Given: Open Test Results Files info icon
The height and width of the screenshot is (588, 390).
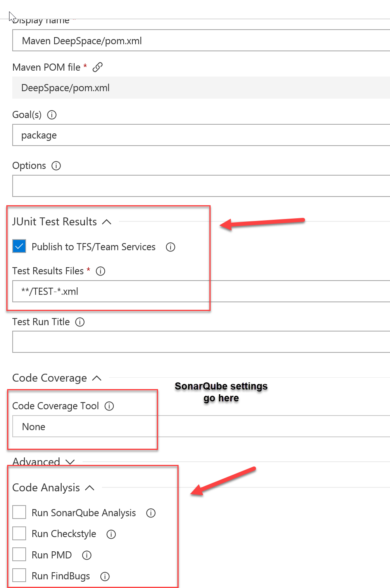Looking at the screenshot, I should tap(100, 271).
